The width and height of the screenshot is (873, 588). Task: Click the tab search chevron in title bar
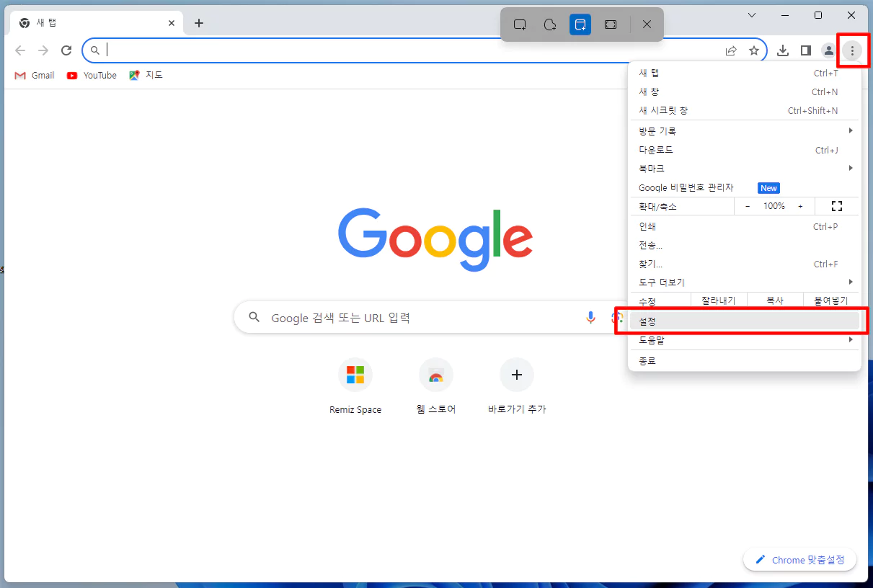[752, 15]
